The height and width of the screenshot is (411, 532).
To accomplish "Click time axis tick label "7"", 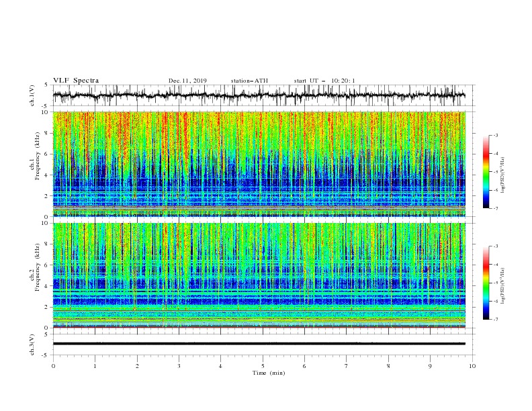I will click(x=347, y=366).
